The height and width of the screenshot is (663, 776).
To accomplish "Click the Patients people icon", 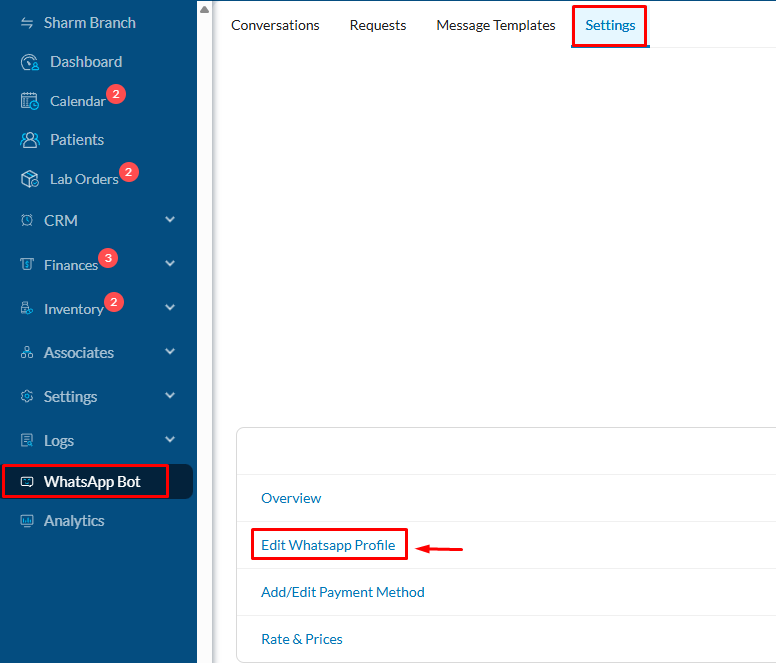I will coord(30,140).
